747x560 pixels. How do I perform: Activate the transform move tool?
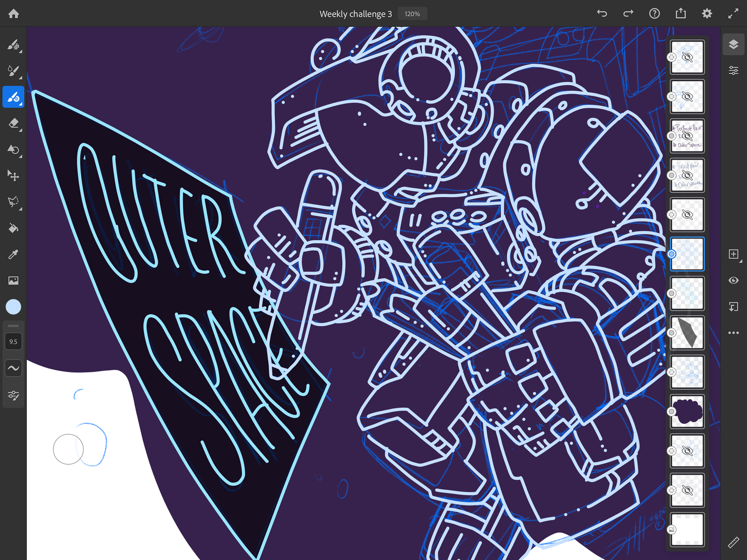click(13, 176)
